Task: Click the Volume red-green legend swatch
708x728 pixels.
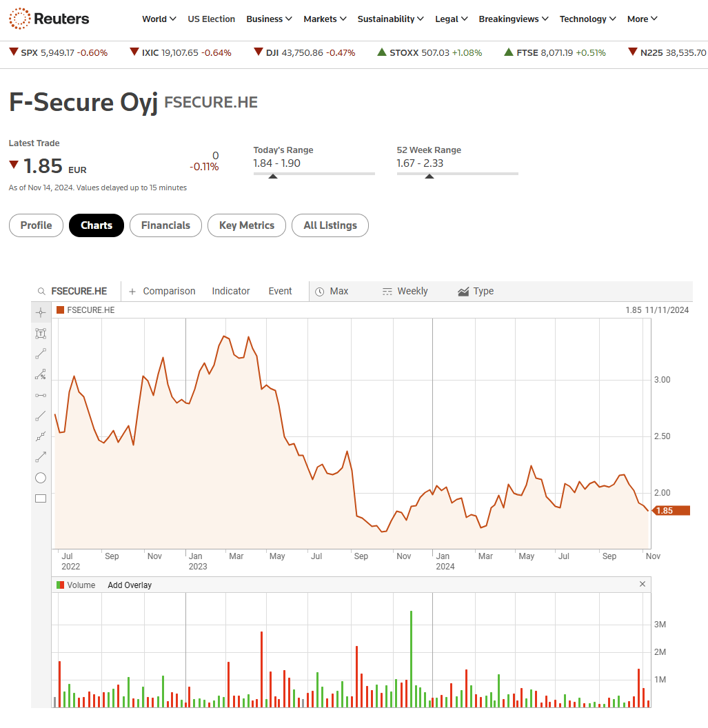Action: click(x=61, y=585)
